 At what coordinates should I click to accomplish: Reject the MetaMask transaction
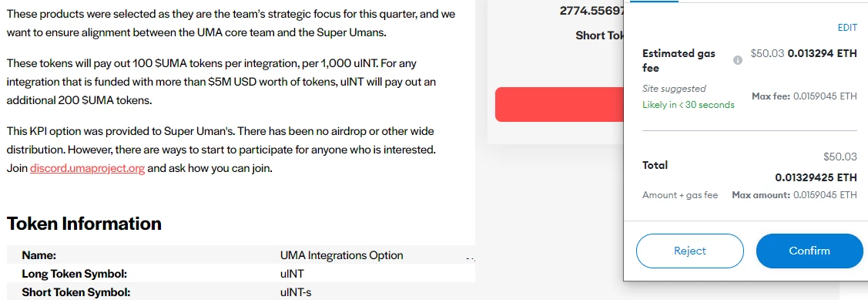690,251
